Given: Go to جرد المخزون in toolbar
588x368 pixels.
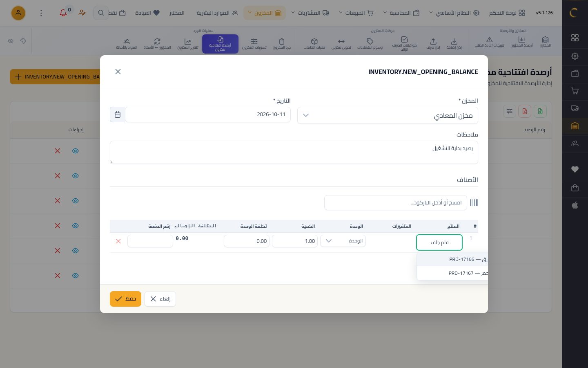Looking at the screenshot, I should pos(282,44).
